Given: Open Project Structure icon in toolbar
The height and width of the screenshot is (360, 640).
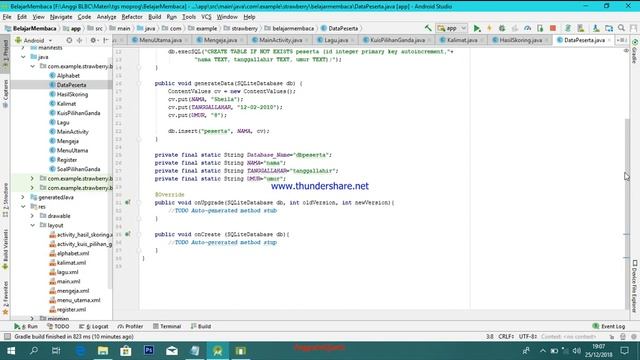Looking at the screenshot, I should pos(609,28).
